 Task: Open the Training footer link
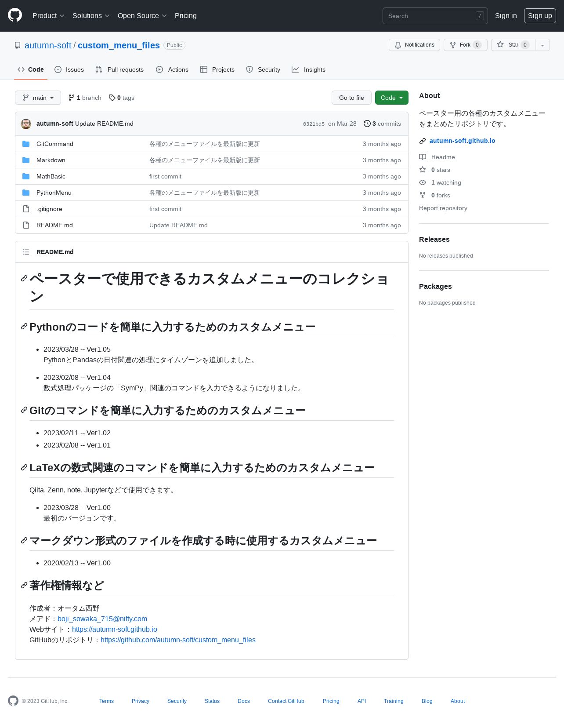(394, 701)
